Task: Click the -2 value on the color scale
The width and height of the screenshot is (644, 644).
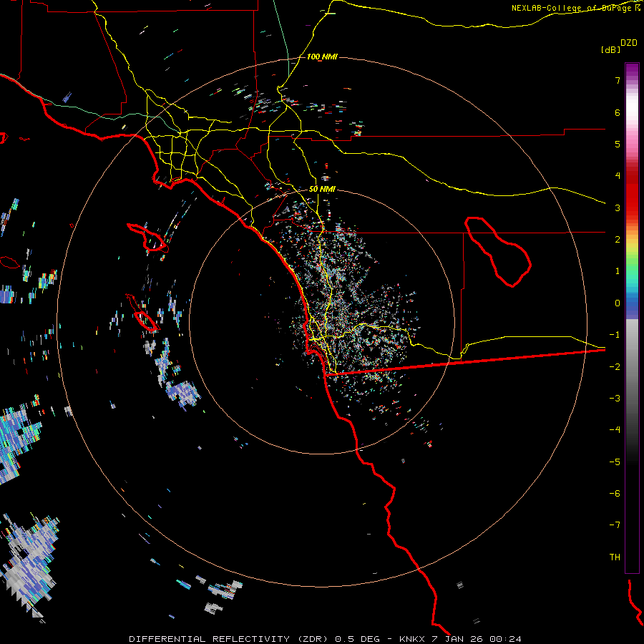Action: pos(615,367)
